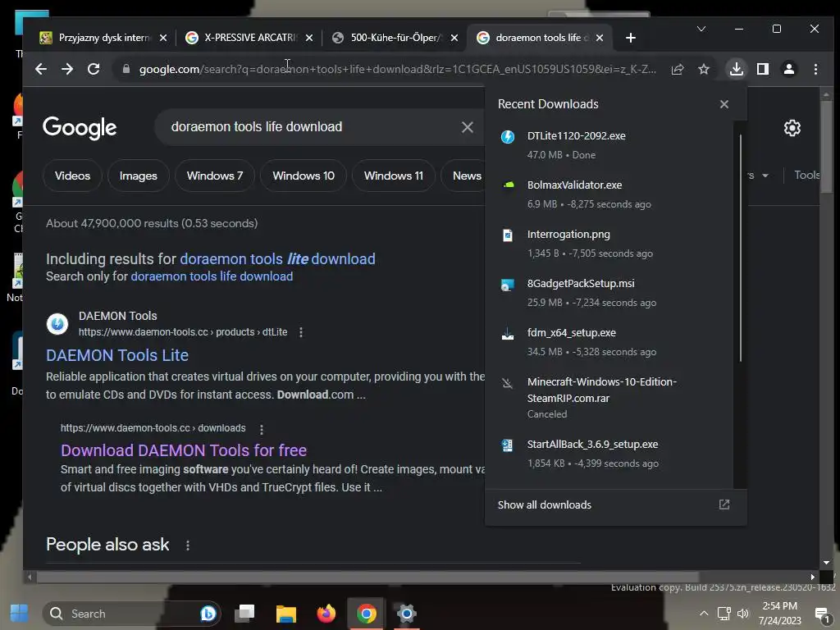
Task: Close the doraemon tools life tab
Action: [600, 38]
